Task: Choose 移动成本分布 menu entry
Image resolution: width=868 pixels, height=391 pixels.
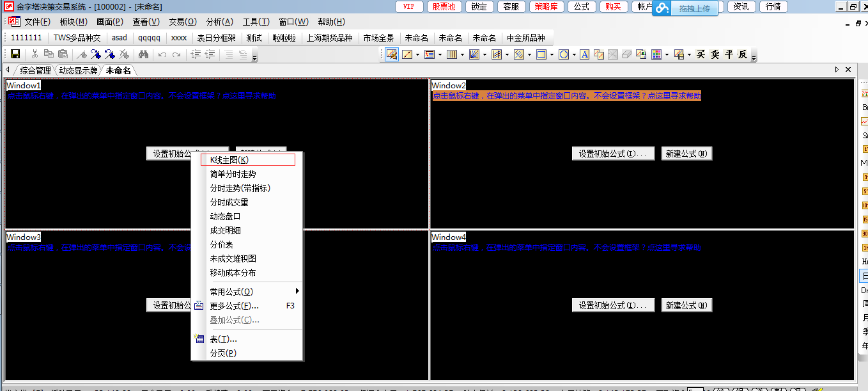Action: click(x=247, y=273)
